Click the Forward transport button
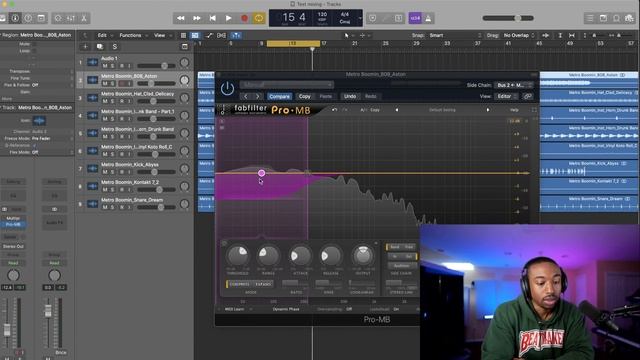This screenshot has height=360, width=640. (x=196, y=18)
